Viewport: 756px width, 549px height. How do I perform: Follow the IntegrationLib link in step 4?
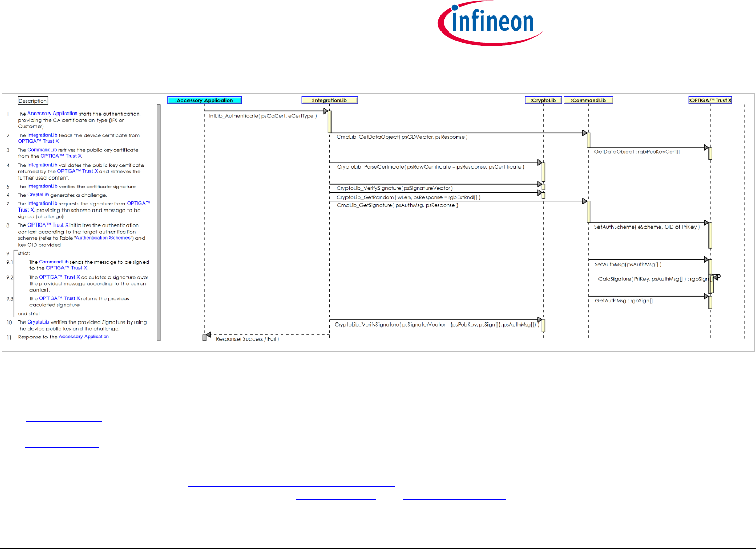42,165
